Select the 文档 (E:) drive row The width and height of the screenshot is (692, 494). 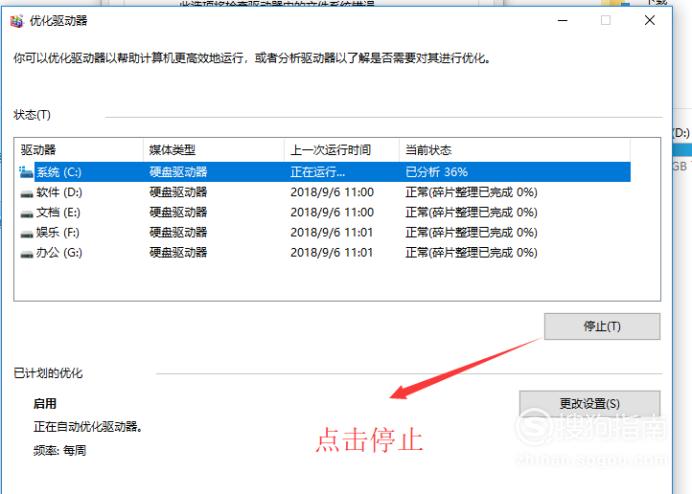[x=325, y=212]
